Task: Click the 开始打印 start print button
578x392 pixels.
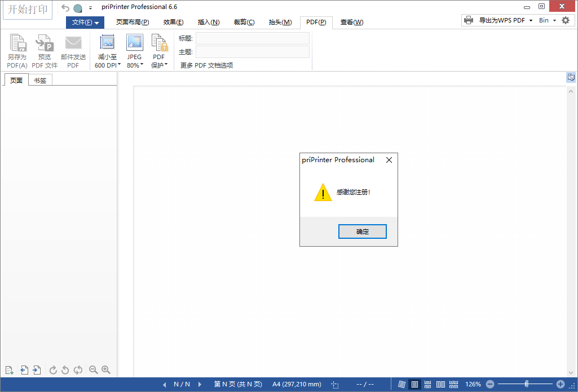Action: tap(28, 10)
